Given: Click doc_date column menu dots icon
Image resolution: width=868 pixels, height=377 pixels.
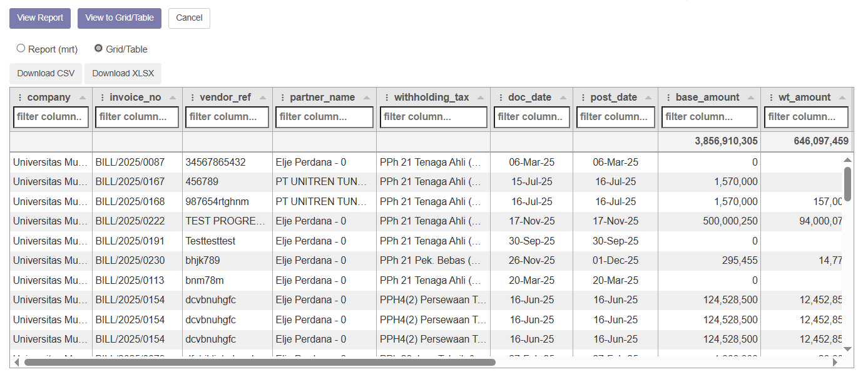Looking at the screenshot, I should 500,98.
